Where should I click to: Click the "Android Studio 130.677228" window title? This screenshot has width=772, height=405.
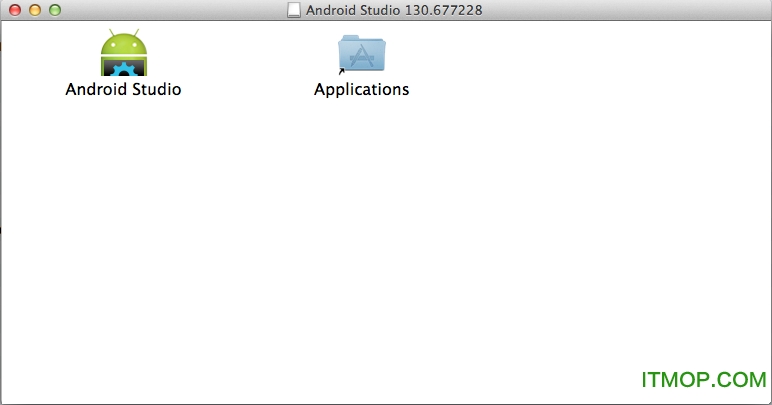(394, 10)
